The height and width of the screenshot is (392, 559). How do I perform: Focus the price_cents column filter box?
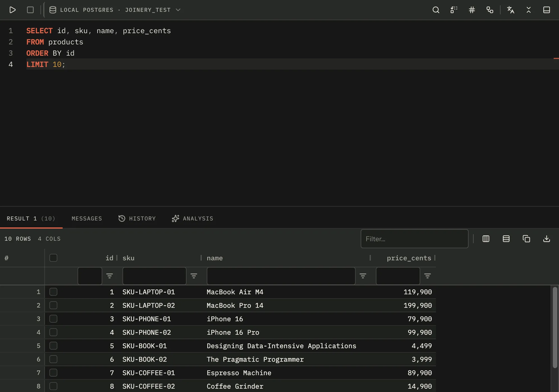(398, 276)
